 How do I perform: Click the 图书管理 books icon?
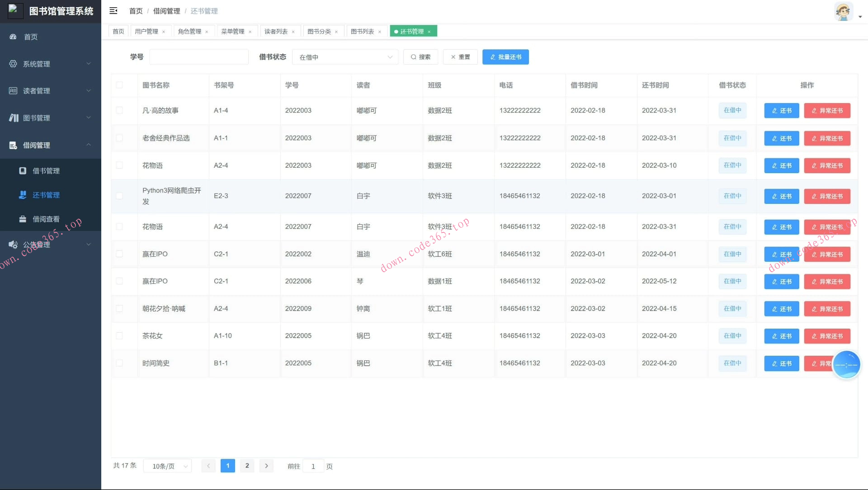14,118
